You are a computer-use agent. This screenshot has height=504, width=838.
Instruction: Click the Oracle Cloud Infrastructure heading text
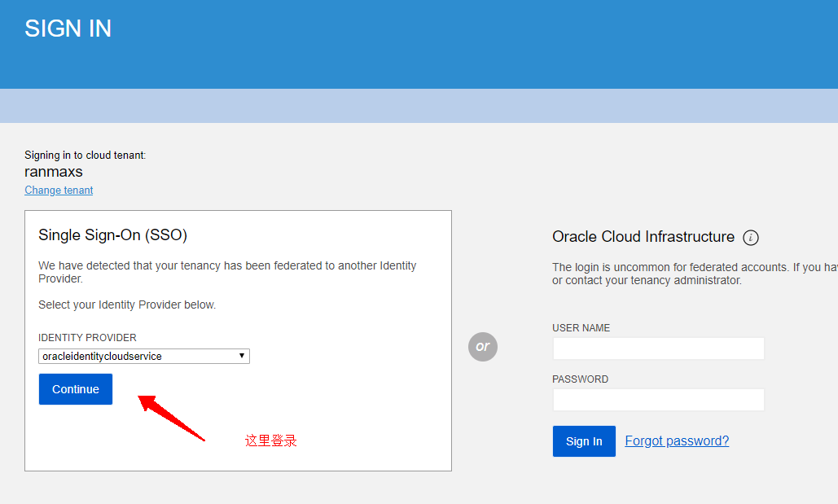tap(643, 237)
